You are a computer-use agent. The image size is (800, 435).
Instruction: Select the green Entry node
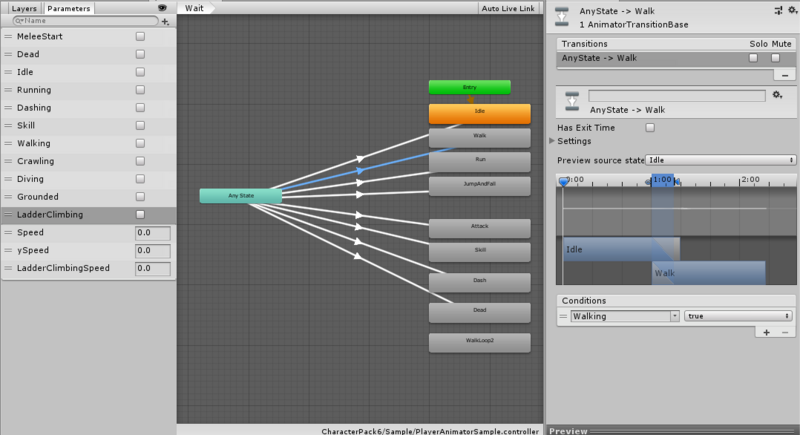[469, 87]
